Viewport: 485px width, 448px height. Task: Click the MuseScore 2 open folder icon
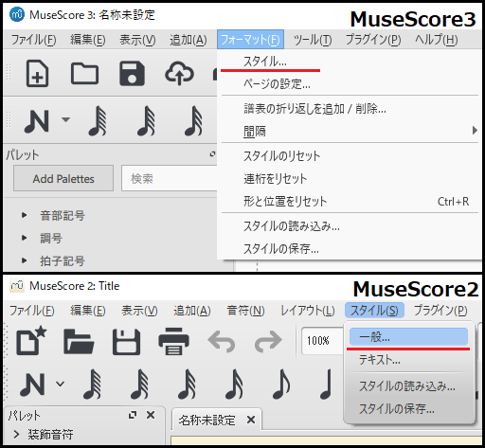point(79,341)
